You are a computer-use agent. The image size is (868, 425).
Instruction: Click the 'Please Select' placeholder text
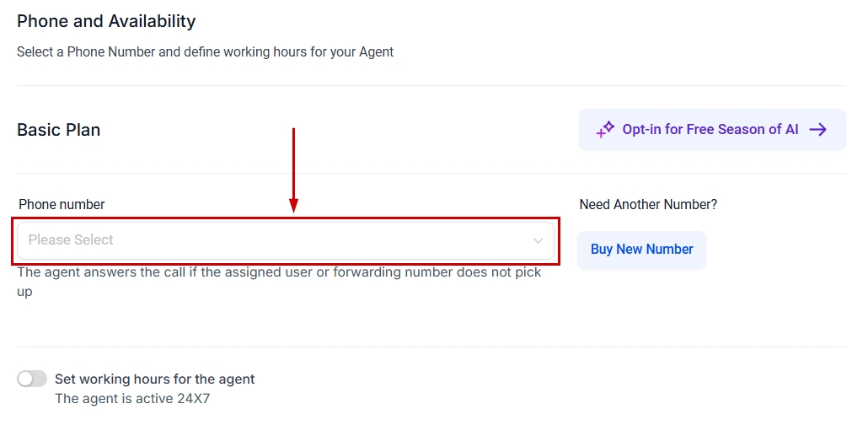point(71,240)
